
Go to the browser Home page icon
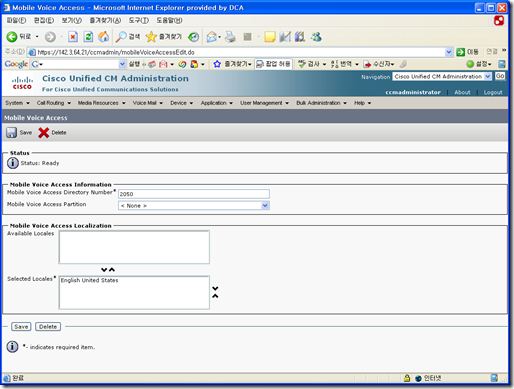tap(104, 37)
